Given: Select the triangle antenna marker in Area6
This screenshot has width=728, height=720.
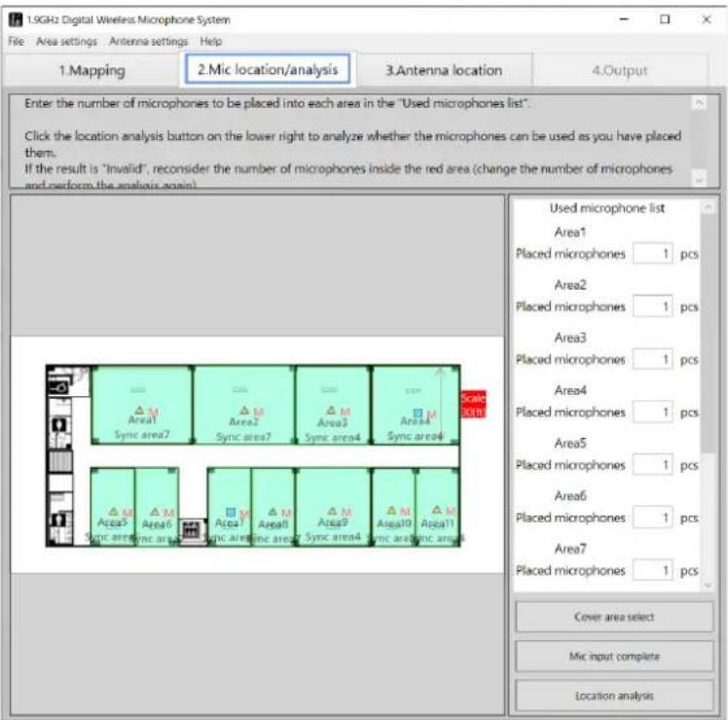Looking at the screenshot, I should tap(155, 511).
